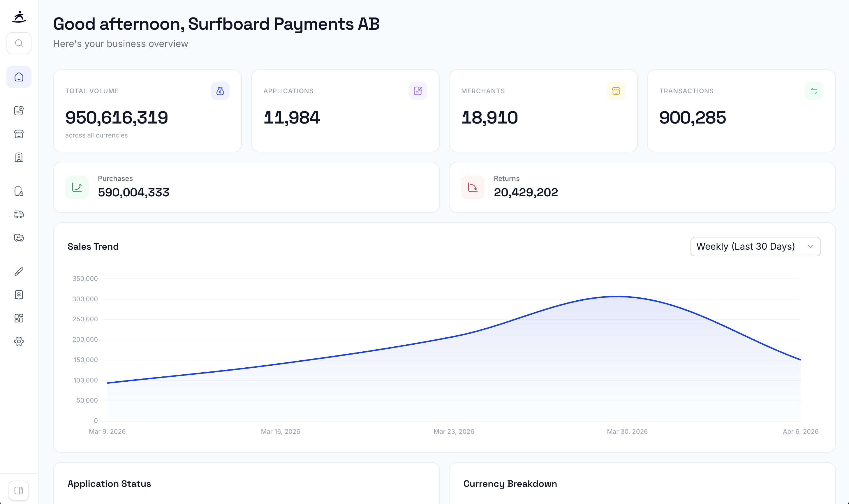Open the settings gear in the sidebar
The width and height of the screenshot is (849, 504).
point(19,342)
